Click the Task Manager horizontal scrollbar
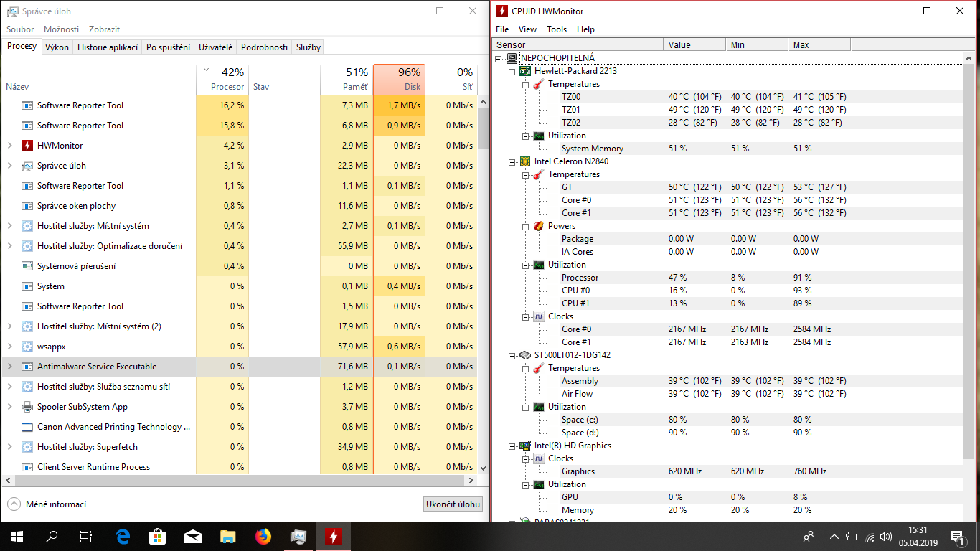Viewport: 980px width, 551px height. [x=240, y=480]
